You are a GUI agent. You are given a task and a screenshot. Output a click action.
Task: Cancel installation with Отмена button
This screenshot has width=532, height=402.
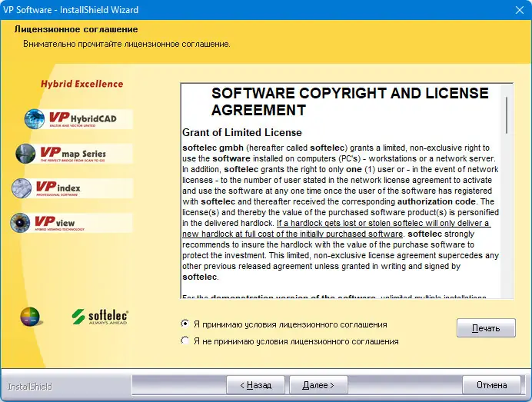491,385
